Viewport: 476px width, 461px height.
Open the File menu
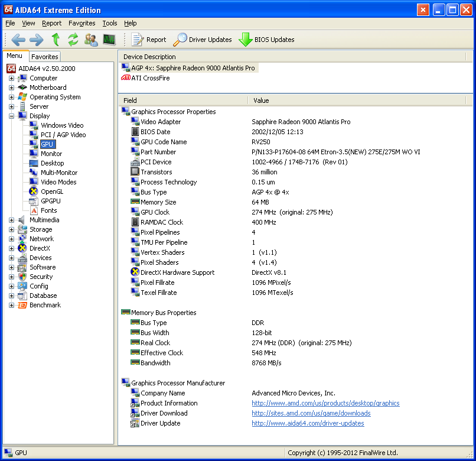10,23
